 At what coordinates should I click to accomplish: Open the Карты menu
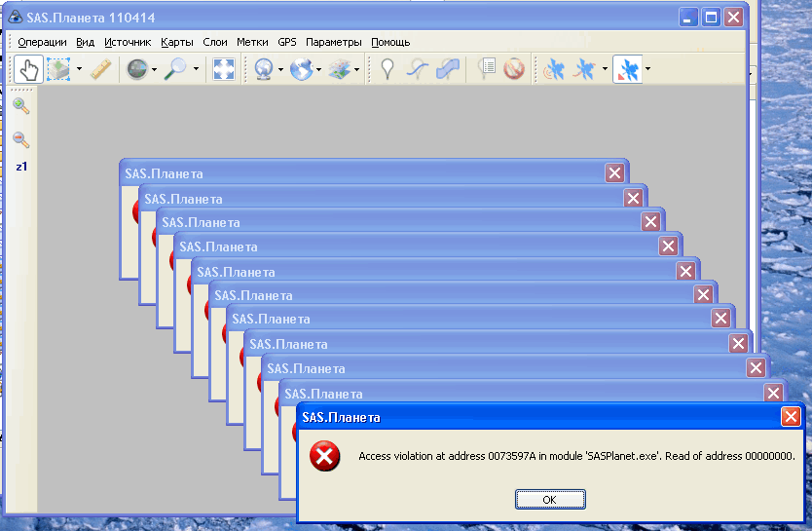(177, 42)
